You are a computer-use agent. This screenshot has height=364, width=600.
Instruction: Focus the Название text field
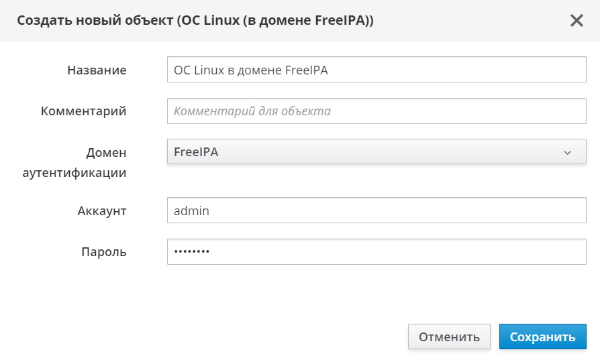(x=376, y=69)
